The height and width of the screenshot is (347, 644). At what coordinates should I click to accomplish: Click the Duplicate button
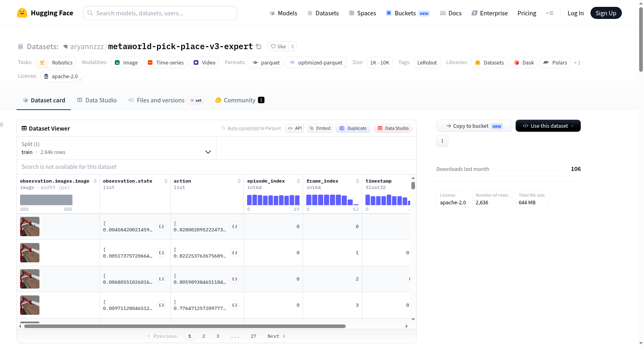(353, 128)
